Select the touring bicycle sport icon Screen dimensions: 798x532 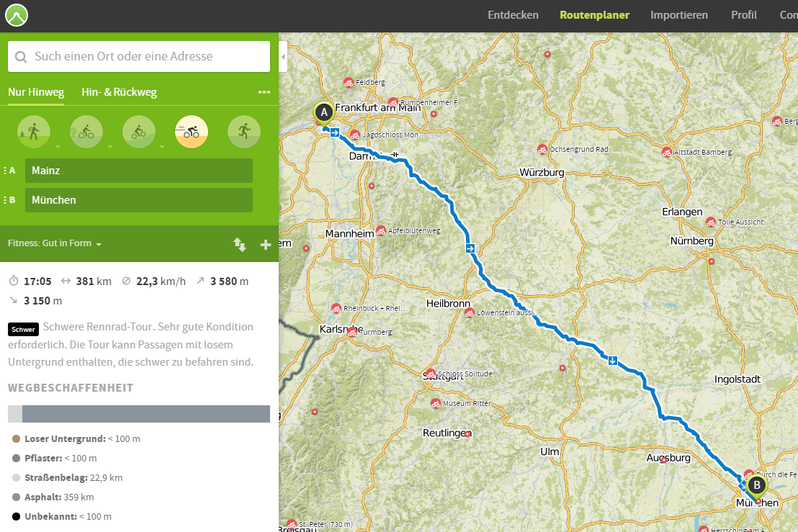click(x=86, y=132)
